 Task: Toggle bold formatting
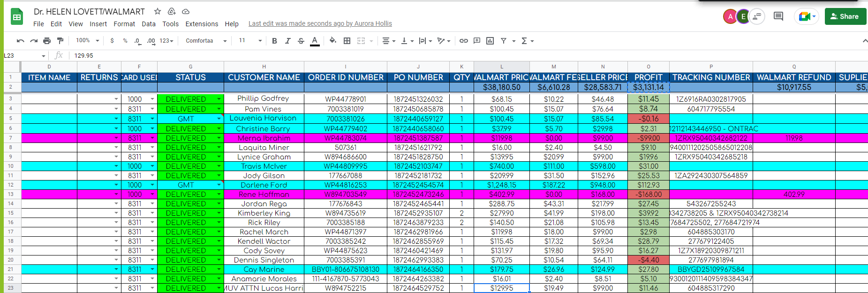tap(274, 41)
